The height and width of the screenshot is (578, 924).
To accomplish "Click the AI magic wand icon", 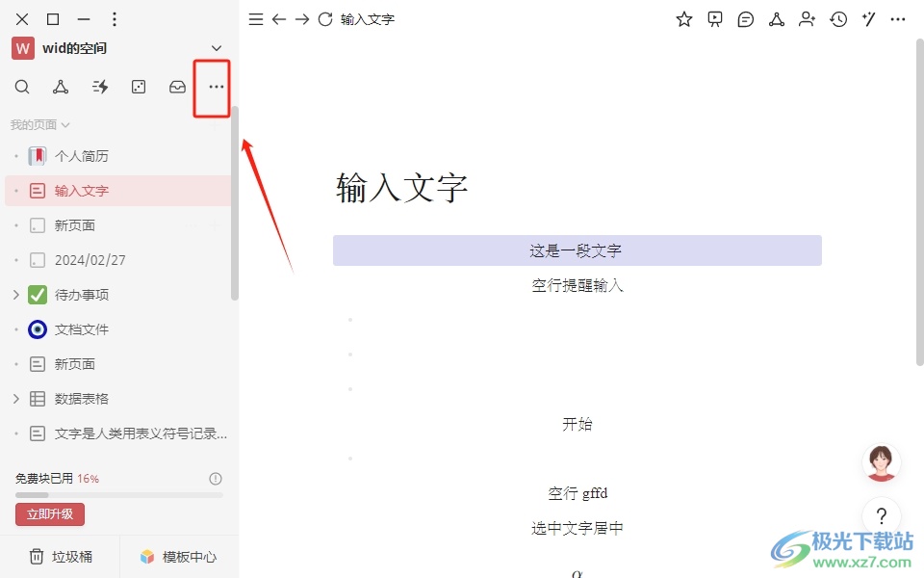I will pyautogui.click(x=868, y=19).
